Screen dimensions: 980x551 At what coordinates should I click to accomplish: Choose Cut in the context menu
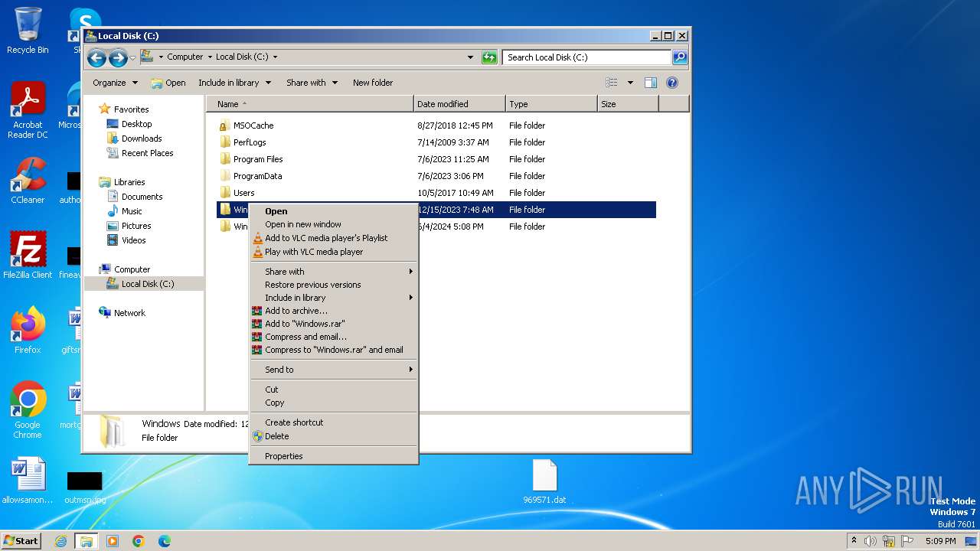pos(334,390)
